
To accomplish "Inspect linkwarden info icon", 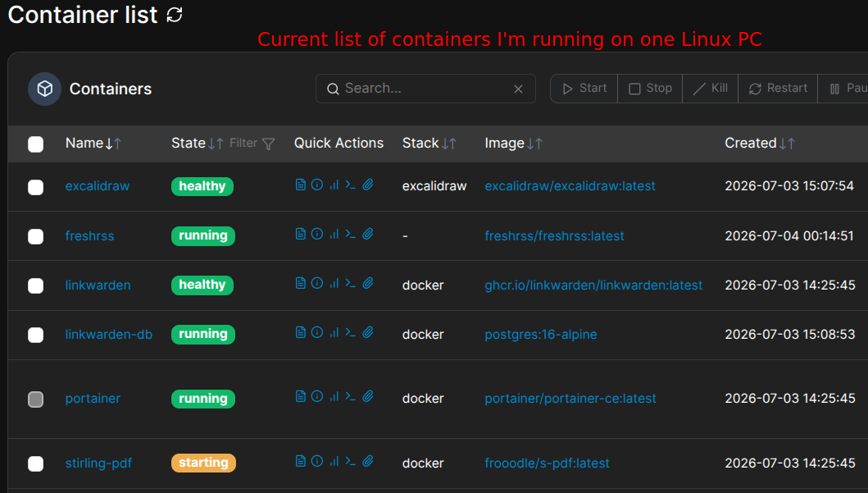I will point(317,283).
